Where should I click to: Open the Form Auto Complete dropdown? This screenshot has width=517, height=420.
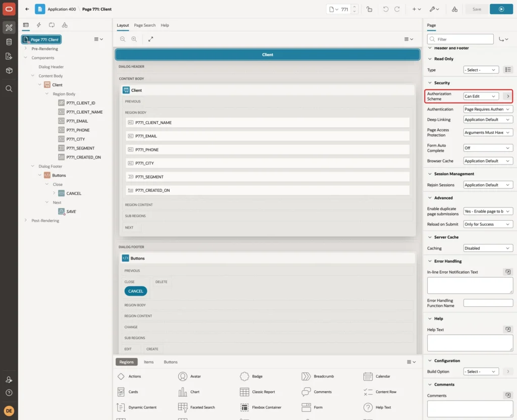488,148
